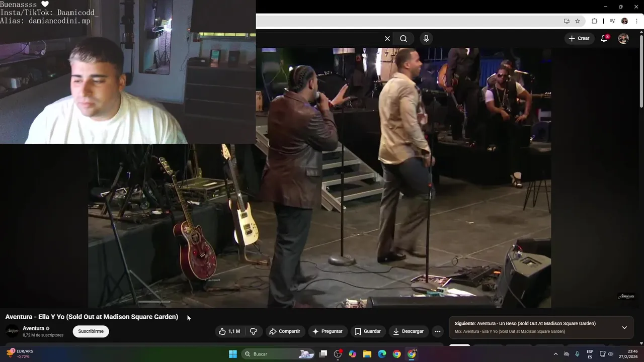Open Copilot icon in taskbar
Screen dimensions: 644x362
point(353,354)
